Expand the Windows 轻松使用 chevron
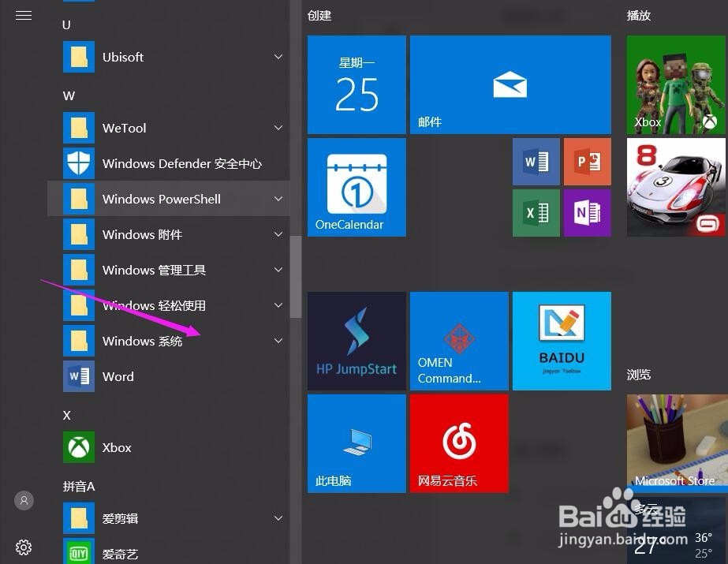The image size is (728, 564). (x=278, y=305)
